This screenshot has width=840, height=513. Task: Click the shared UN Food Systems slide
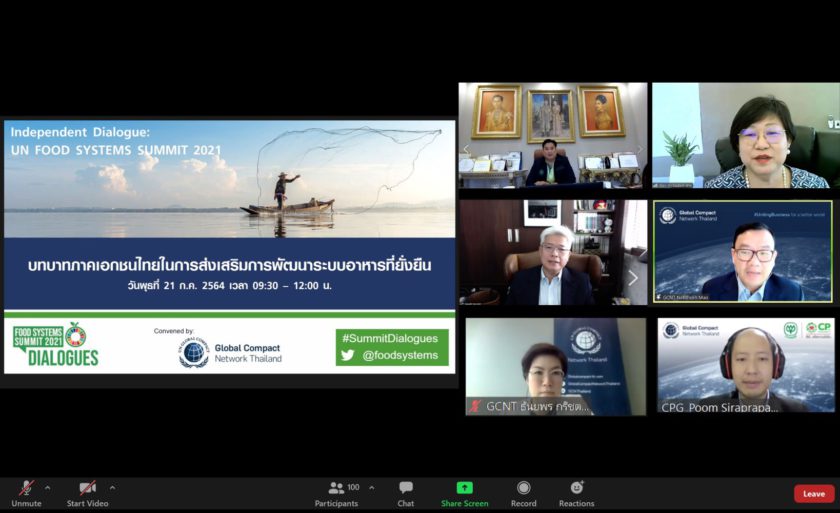pyautogui.click(x=229, y=247)
